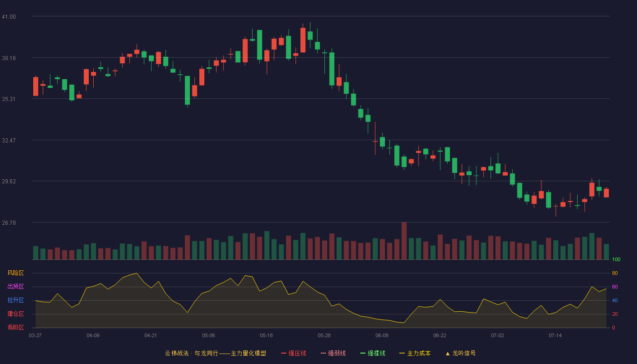
Task: Click the 06-09 date label
Action: click(382, 335)
